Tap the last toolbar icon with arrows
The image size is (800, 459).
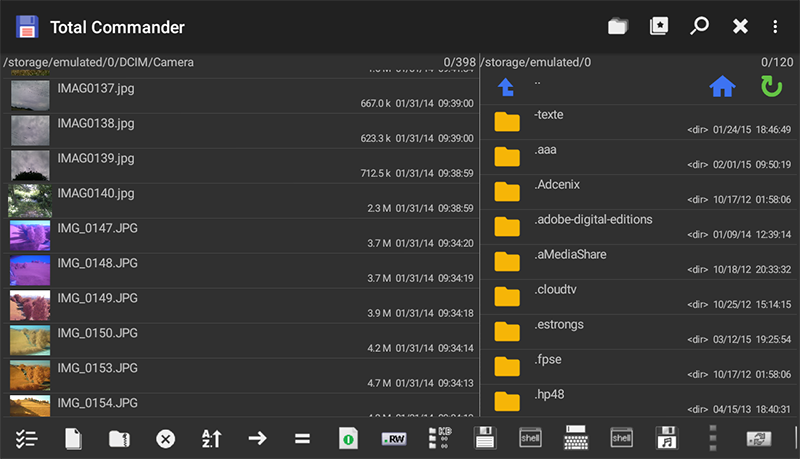pyautogui.click(x=759, y=439)
